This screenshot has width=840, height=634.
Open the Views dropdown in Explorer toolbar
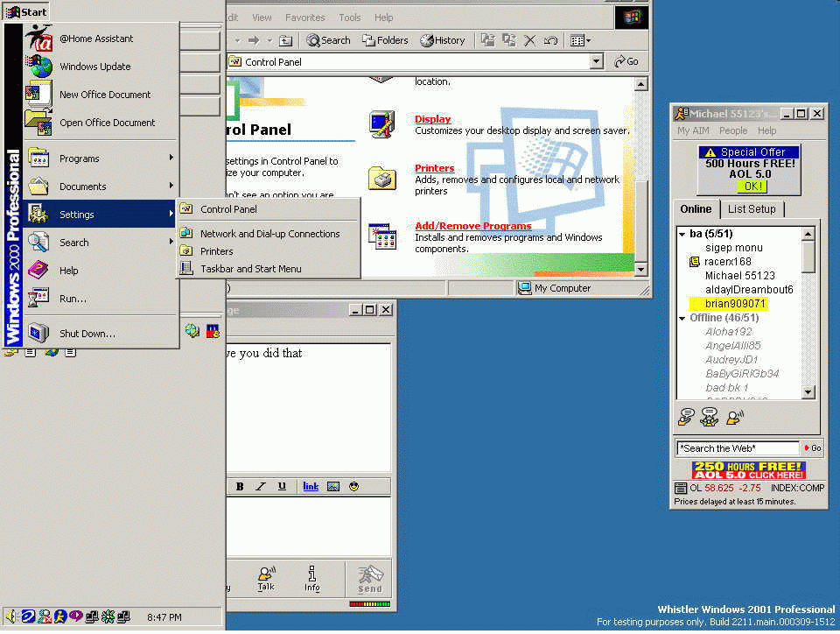(x=580, y=40)
